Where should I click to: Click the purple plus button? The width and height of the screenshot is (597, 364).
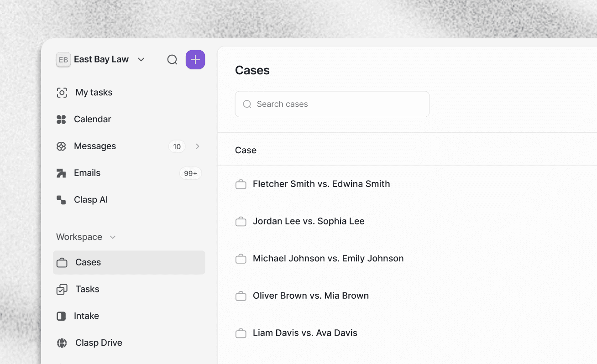(x=195, y=60)
